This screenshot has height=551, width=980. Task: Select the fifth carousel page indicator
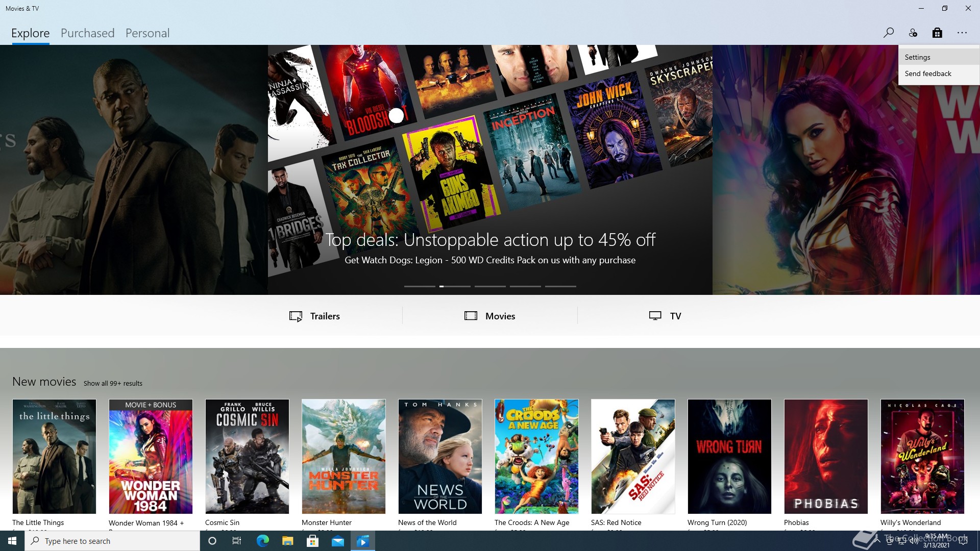(560, 286)
